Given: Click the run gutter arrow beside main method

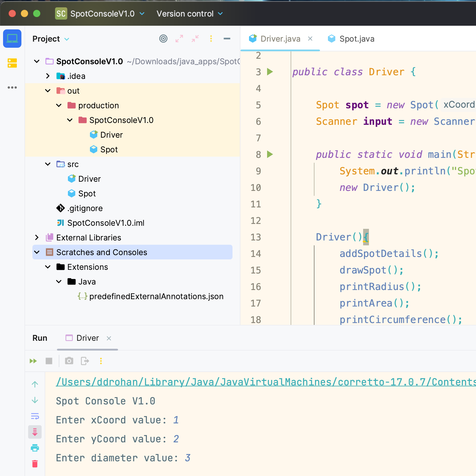Looking at the screenshot, I should (x=270, y=154).
